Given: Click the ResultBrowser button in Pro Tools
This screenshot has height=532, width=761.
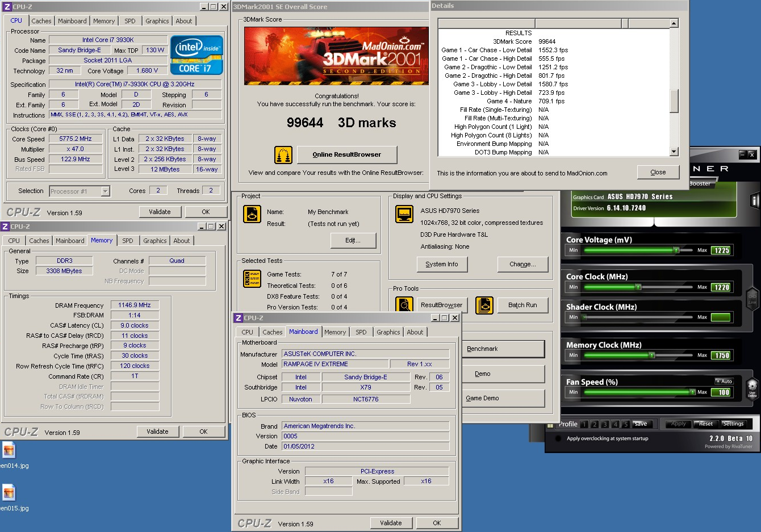Looking at the screenshot, I should click(442, 305).
